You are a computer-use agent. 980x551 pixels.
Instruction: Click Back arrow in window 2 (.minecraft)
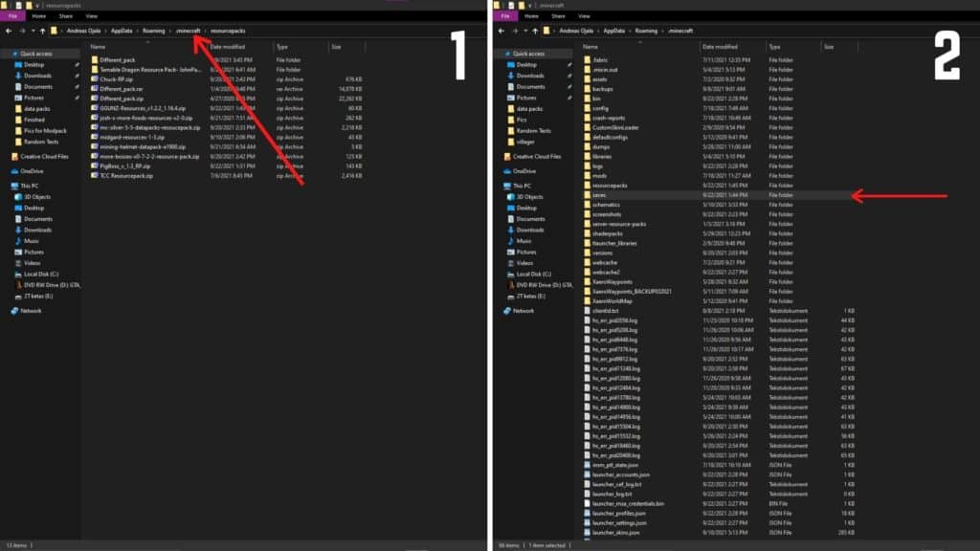pos(501,31)
